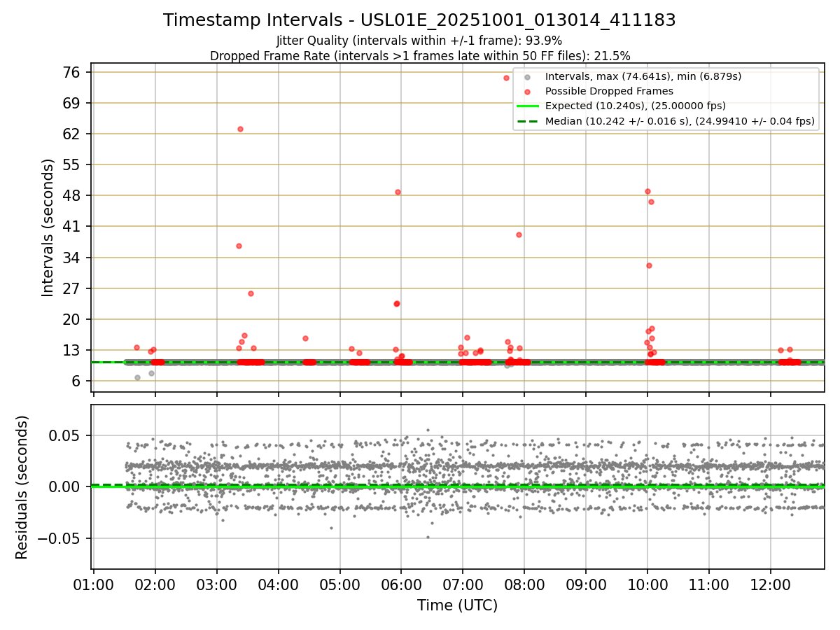This screenshot has height=630, width=840.
Task: Click the red point near 26 seconds
Action: click(251, 293)
